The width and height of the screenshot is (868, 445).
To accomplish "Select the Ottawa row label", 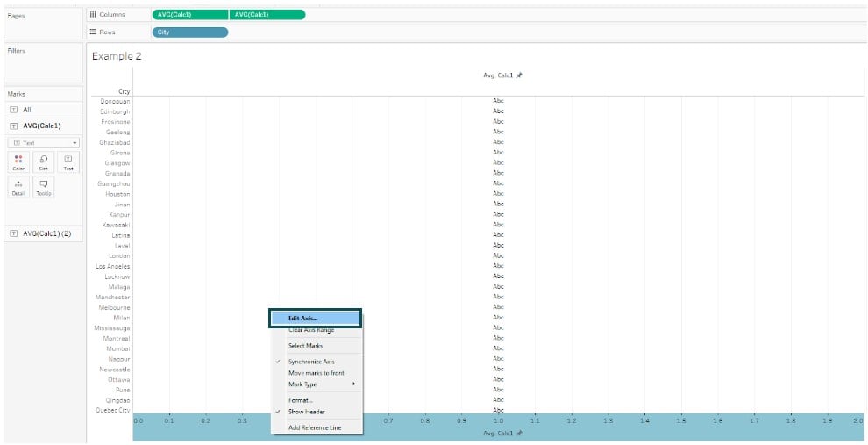I will pyautogui.click(x=119, y=380).
